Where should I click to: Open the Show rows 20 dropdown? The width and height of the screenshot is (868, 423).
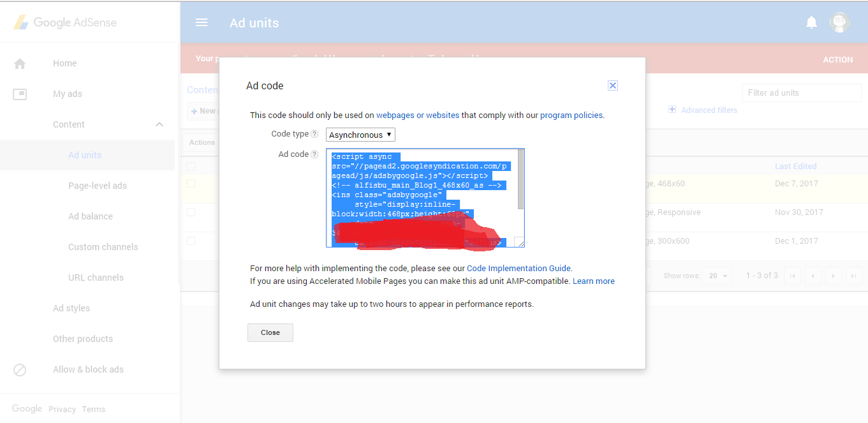tap(718, 276)
